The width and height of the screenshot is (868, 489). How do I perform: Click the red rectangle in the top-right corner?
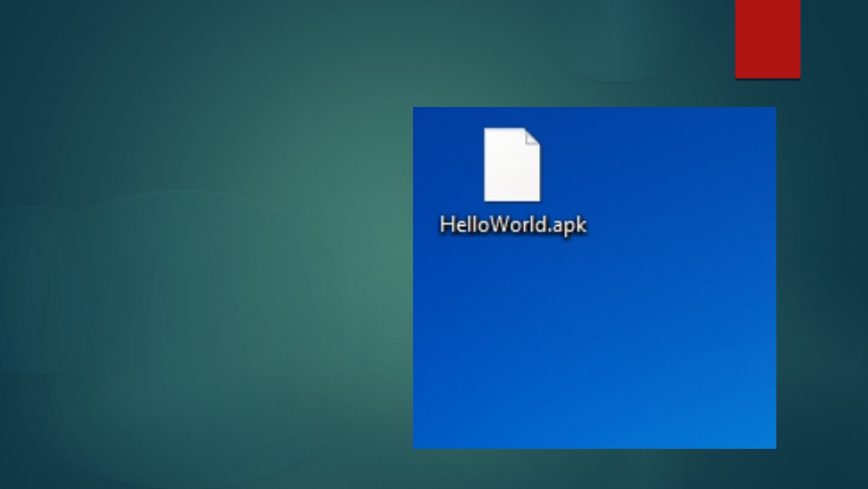tap(768, 39)
